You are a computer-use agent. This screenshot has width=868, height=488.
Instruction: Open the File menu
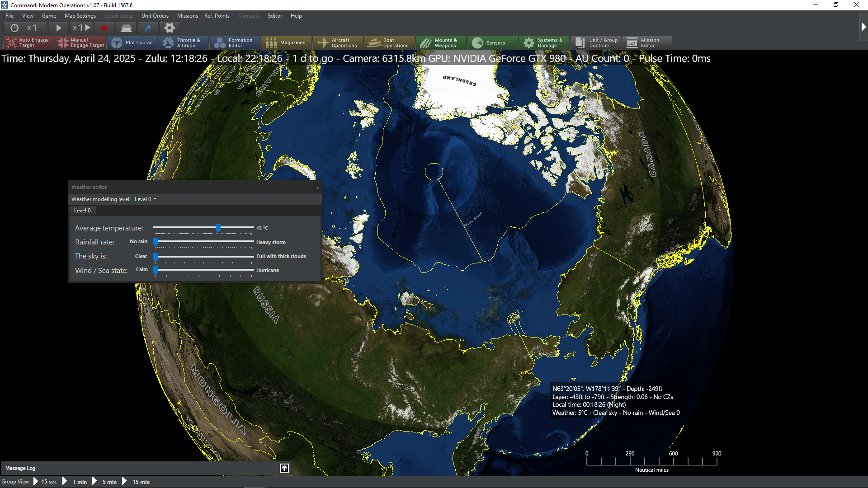point(9,16)
